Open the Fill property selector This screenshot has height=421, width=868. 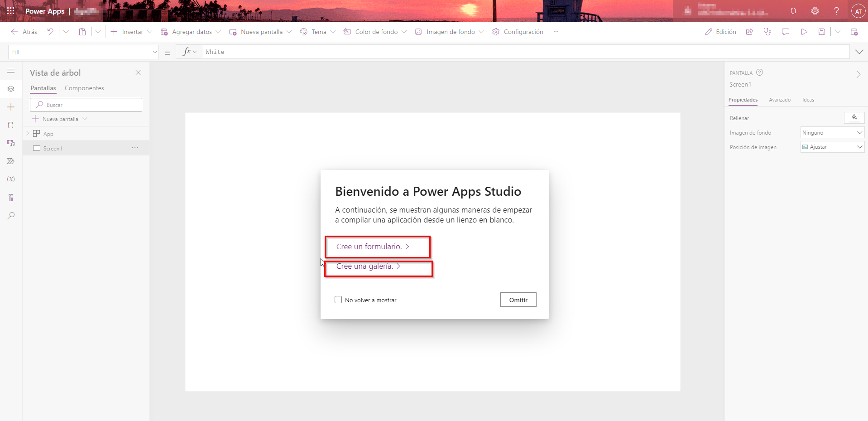[83, 52]
